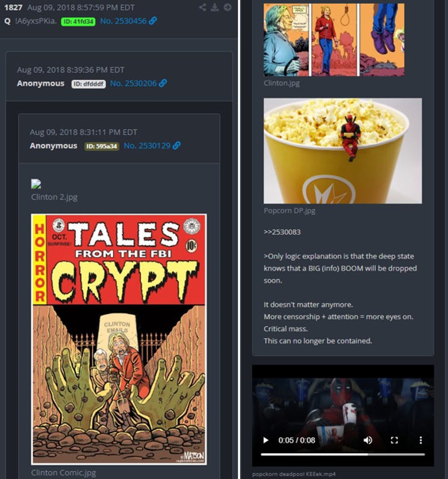Click the video progress bar

[343, 454]
